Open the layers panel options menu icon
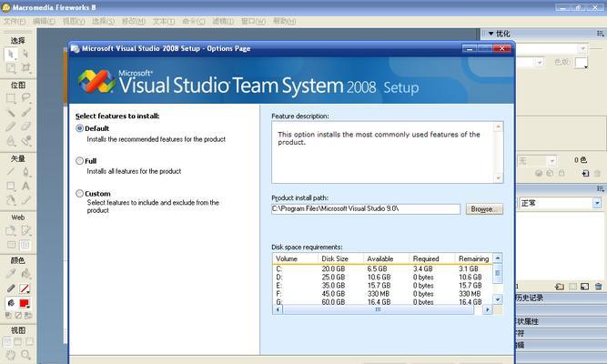 [x=600, y=188]
